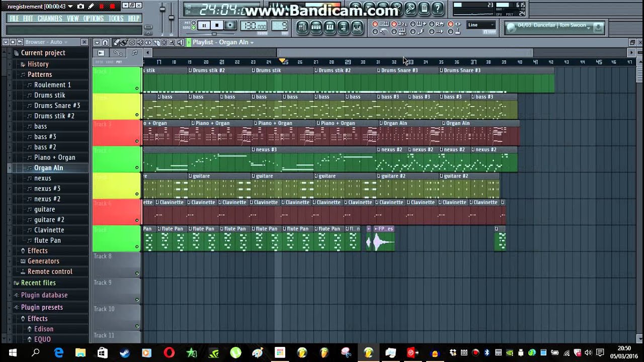Toggle typing keyboard to piano LED
This screenshot has width=644, height=362.
375,24
